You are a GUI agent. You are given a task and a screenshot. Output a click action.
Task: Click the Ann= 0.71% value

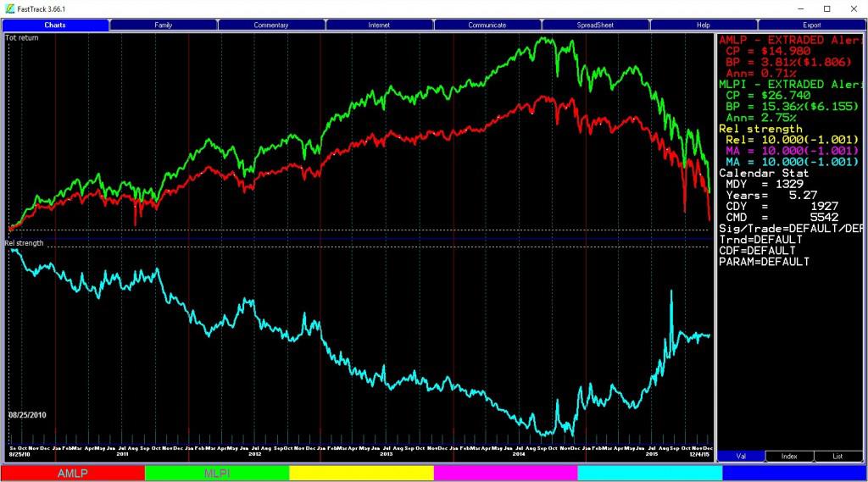[x=761, y=73]
